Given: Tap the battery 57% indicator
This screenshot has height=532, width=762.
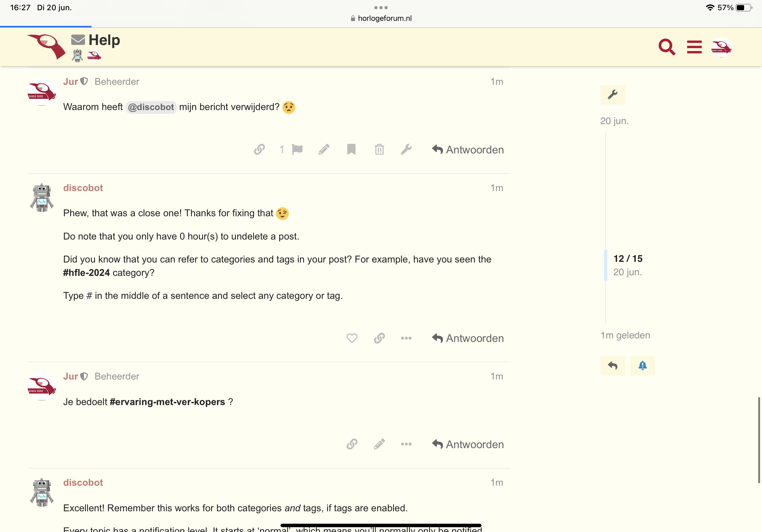Looking at the screenshot, I should (736, 7).
